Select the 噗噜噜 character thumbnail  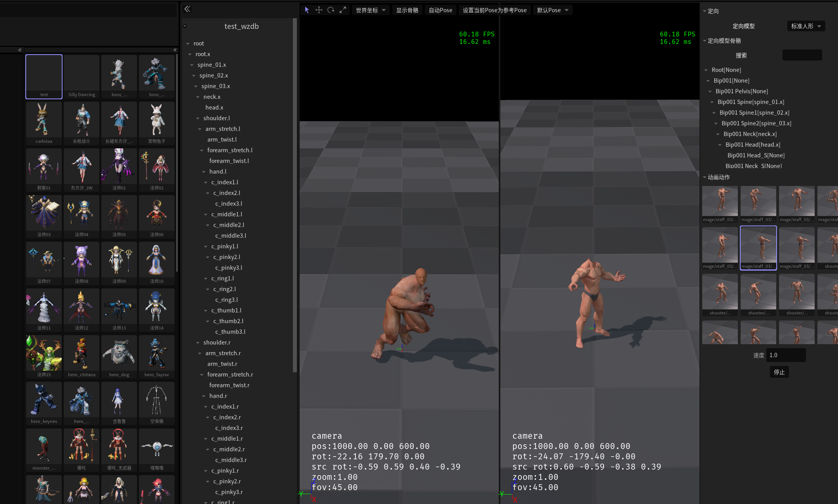coord(157,450)
